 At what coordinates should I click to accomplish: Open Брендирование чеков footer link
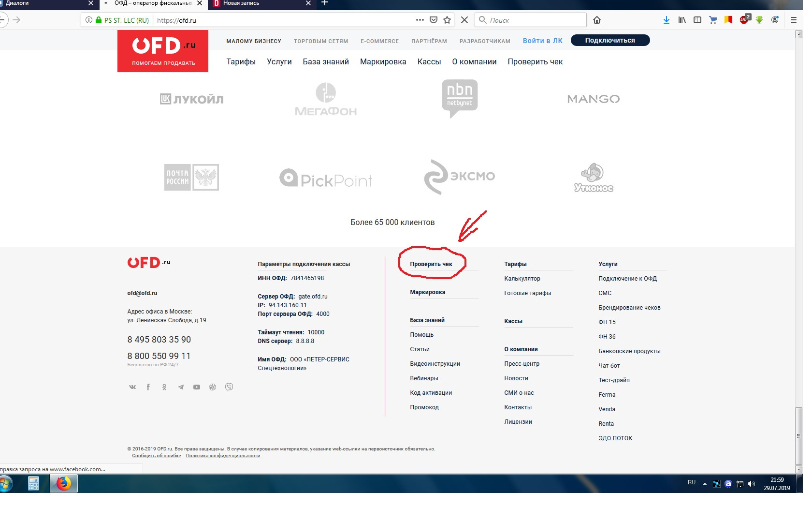629,308
